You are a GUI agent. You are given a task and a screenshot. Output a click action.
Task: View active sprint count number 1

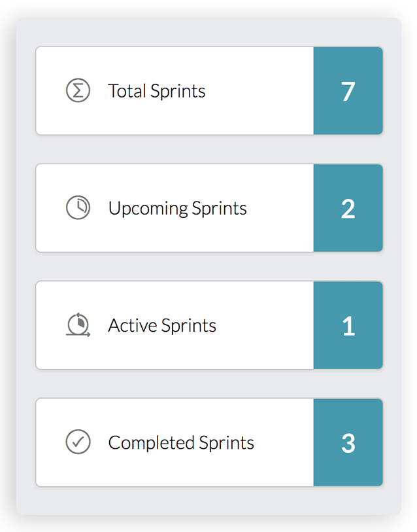348,326
